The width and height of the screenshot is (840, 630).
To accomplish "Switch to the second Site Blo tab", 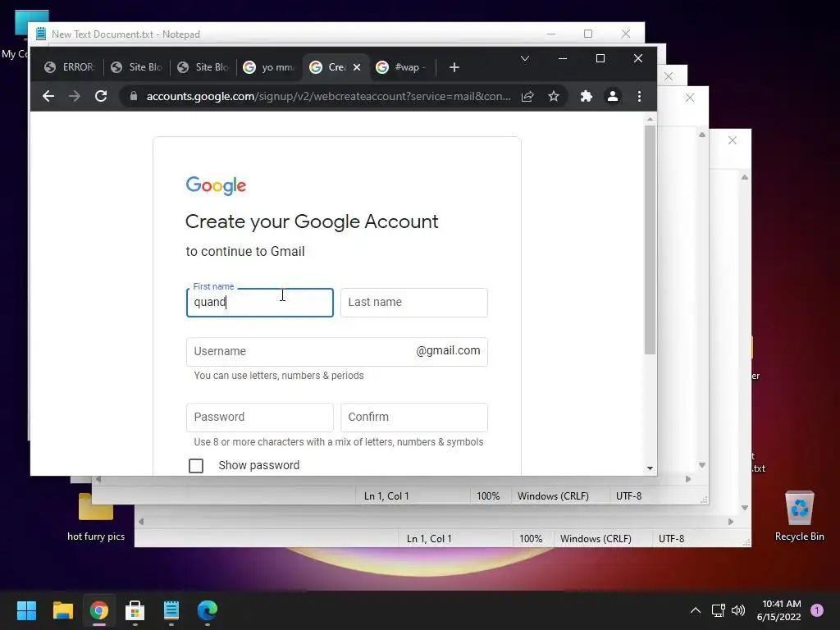I will [203, 67].
